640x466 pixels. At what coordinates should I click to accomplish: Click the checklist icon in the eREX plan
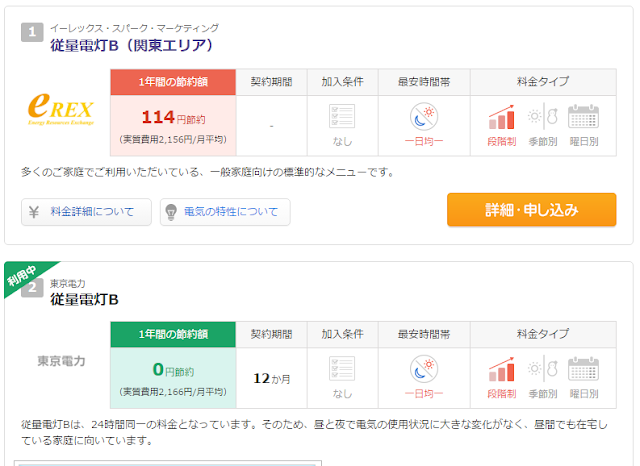coord(342,117)
